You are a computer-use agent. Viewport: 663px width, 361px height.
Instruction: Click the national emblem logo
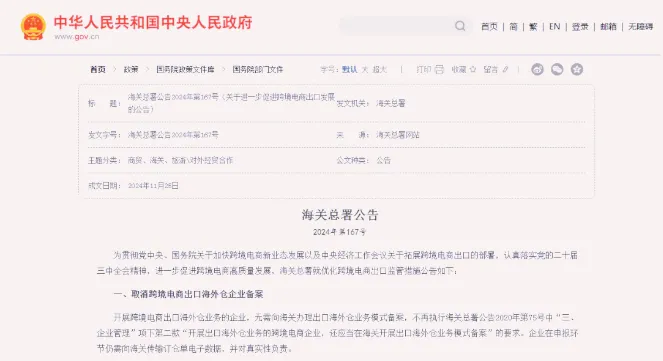tap(33, 27)
